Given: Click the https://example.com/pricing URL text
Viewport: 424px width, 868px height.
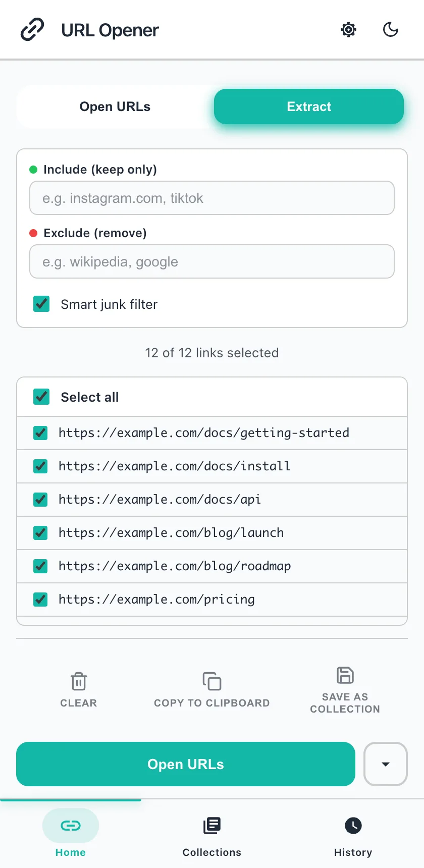Looking at the screenshot, I should pyautogui.click(x=156, y=600).
